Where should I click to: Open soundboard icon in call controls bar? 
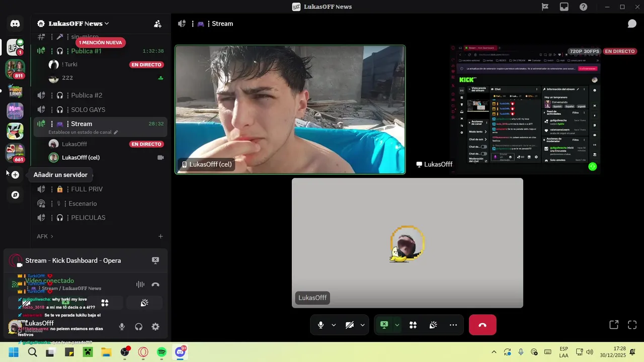(433, 325)
